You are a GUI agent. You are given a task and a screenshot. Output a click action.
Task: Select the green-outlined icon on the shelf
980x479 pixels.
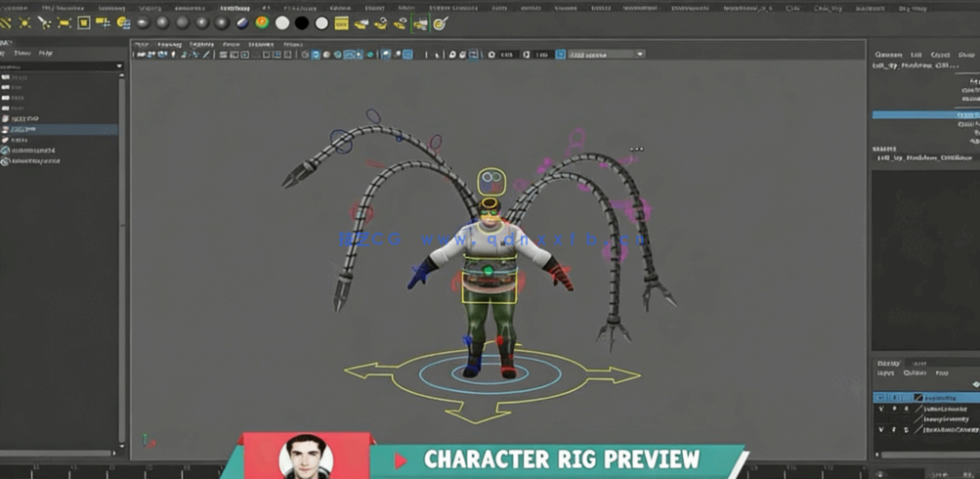420,22
